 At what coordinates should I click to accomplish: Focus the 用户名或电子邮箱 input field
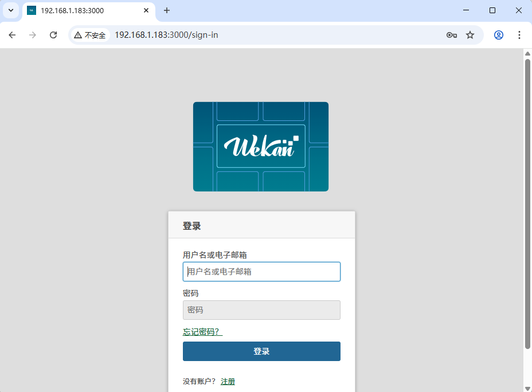(261, 272)
